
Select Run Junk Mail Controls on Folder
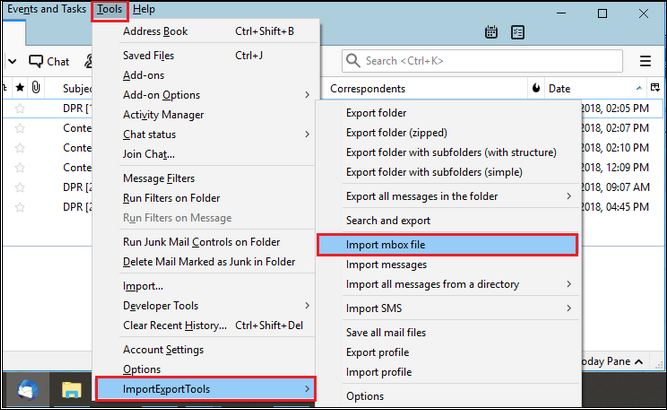pos(206,242)
